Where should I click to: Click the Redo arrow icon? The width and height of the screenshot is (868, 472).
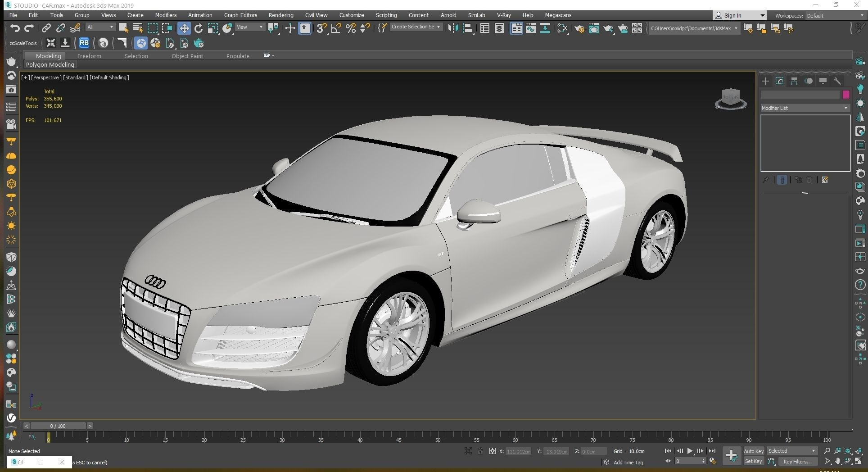coord(29,28)
